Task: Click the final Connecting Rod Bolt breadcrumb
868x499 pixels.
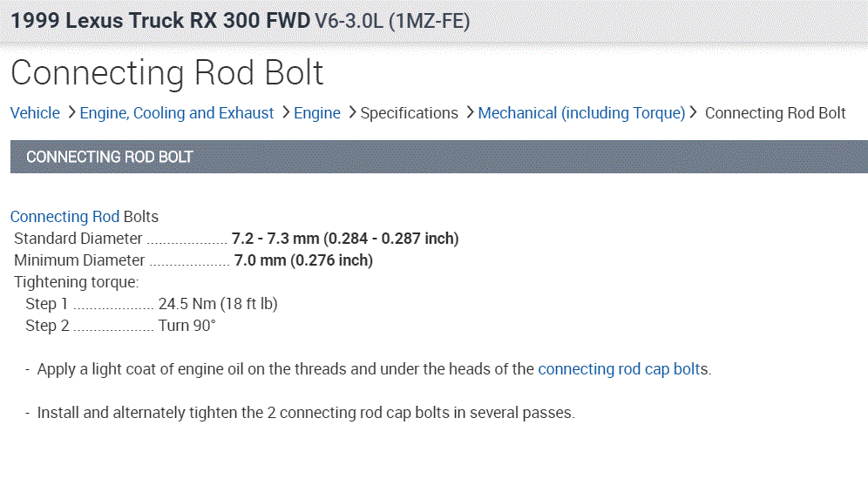Action: [775, 113]
